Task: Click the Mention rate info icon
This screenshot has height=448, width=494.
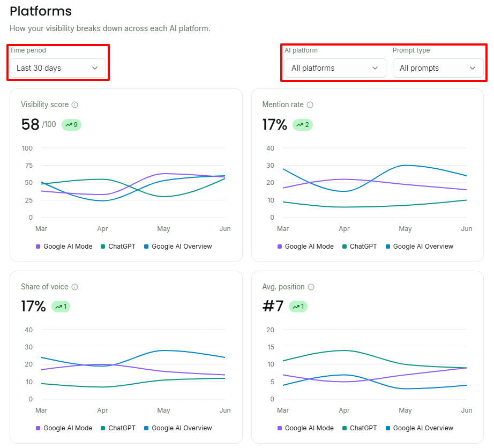Action: (310, 104)
